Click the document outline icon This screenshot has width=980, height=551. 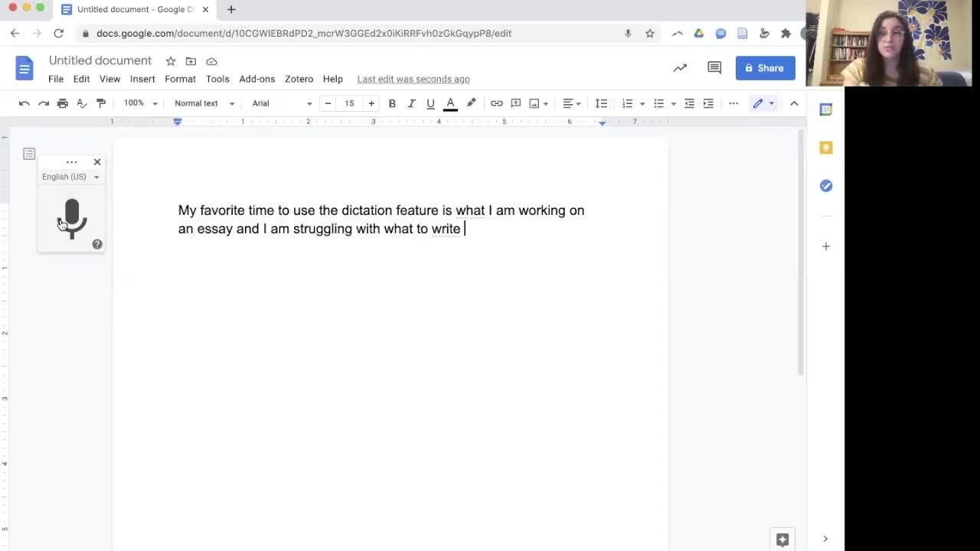[x=29, y=155]
